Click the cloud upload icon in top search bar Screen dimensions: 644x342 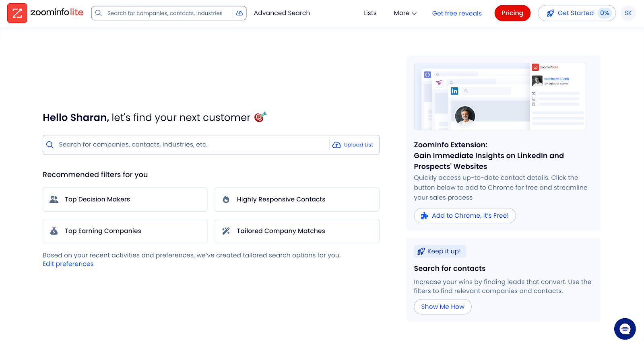click(x=239, y=13)
